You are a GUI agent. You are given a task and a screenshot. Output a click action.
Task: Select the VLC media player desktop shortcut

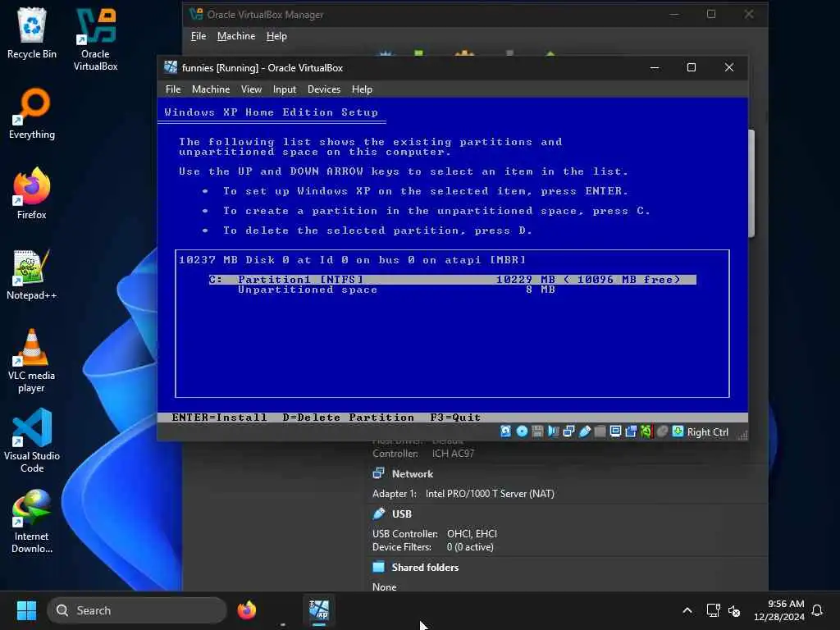click(32, 361)
